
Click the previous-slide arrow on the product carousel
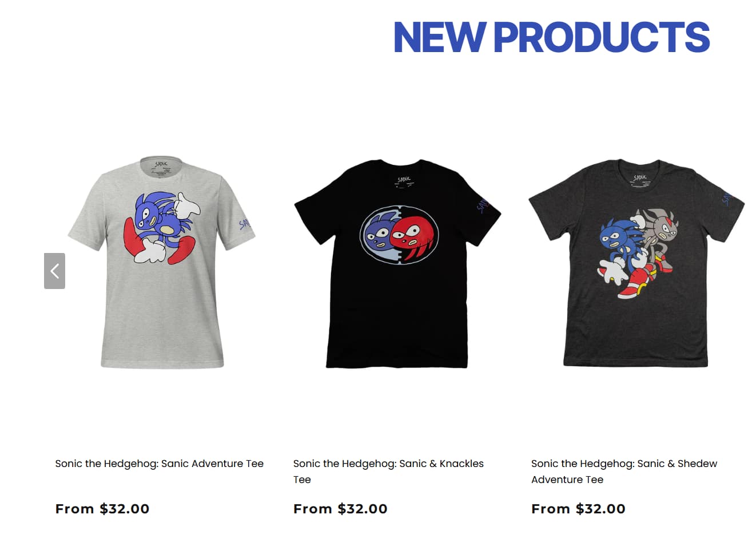[x=54, y=271]
